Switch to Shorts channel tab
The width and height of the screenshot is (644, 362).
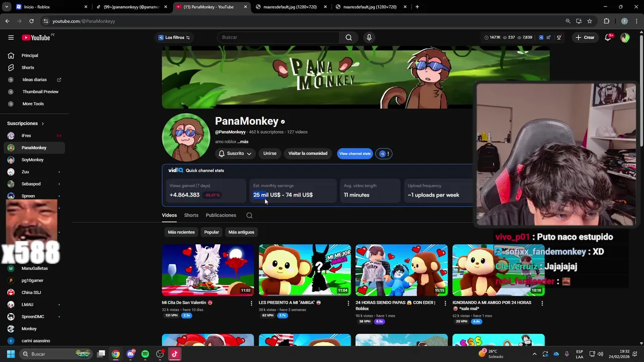[191, 215]
